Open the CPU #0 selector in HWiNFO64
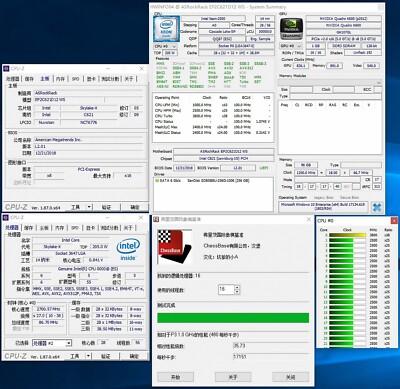 click(166, 46)
